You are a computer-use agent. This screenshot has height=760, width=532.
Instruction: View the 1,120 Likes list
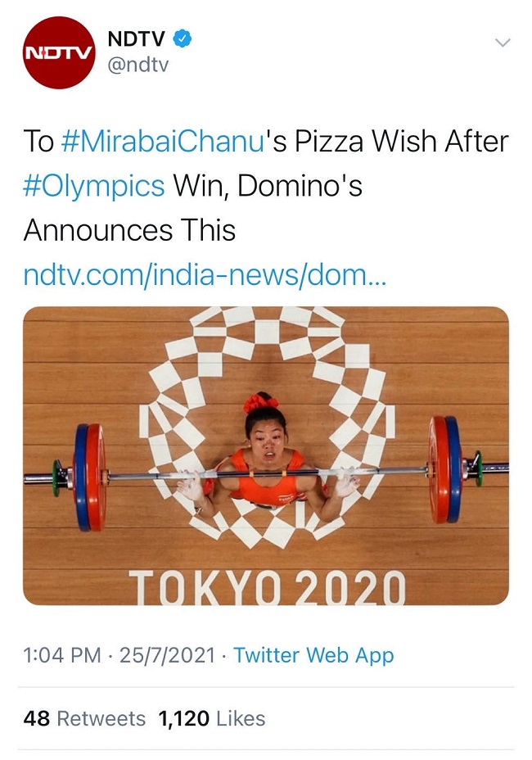click(x=212, y=718)
